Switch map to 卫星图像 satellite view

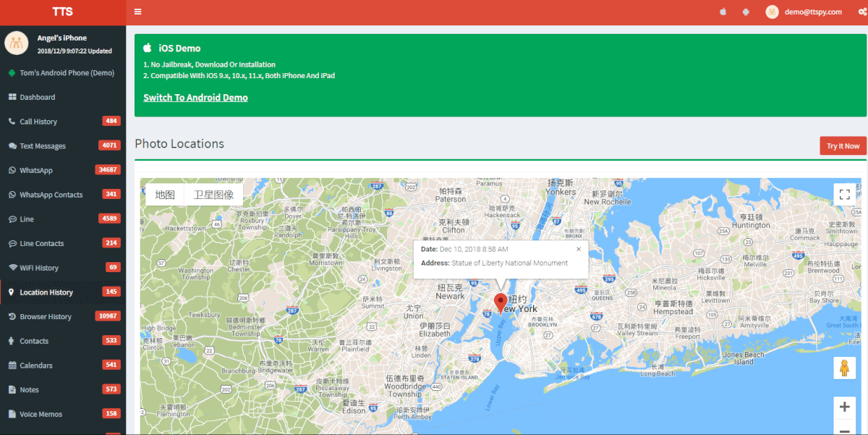pyautogui.click(x=213, y=195)
